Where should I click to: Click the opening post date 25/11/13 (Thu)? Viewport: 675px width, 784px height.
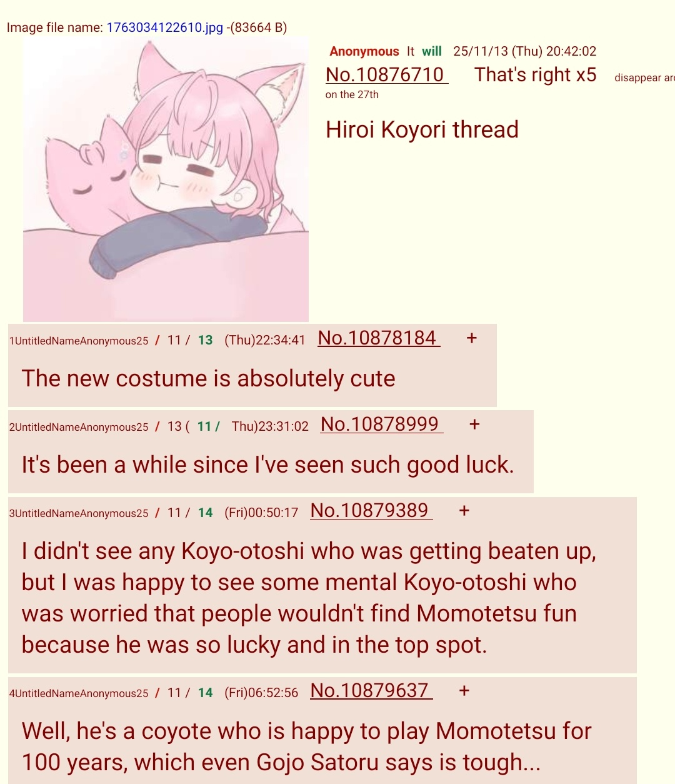coord(497,51)
